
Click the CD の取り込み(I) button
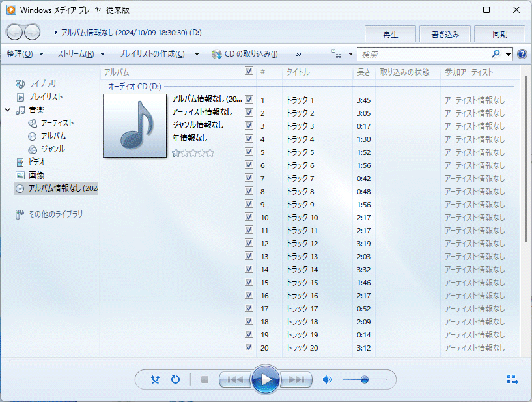click(245, 54)
